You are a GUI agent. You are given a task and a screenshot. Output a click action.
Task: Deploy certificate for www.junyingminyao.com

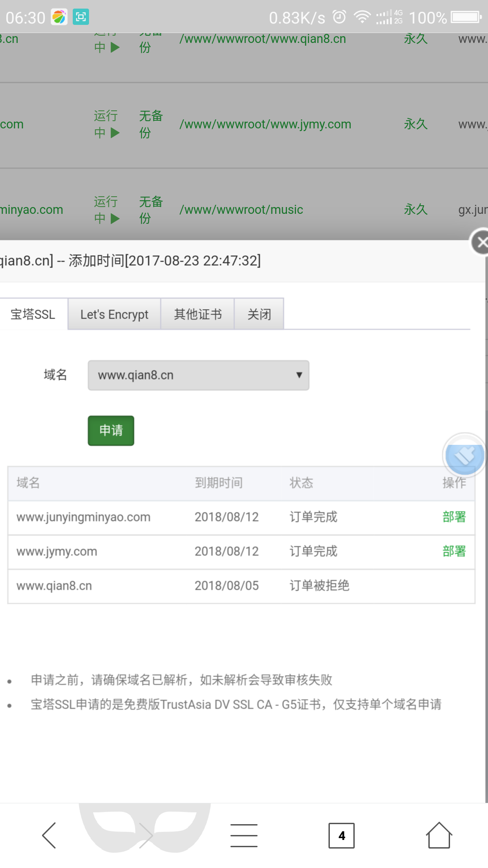454,517
